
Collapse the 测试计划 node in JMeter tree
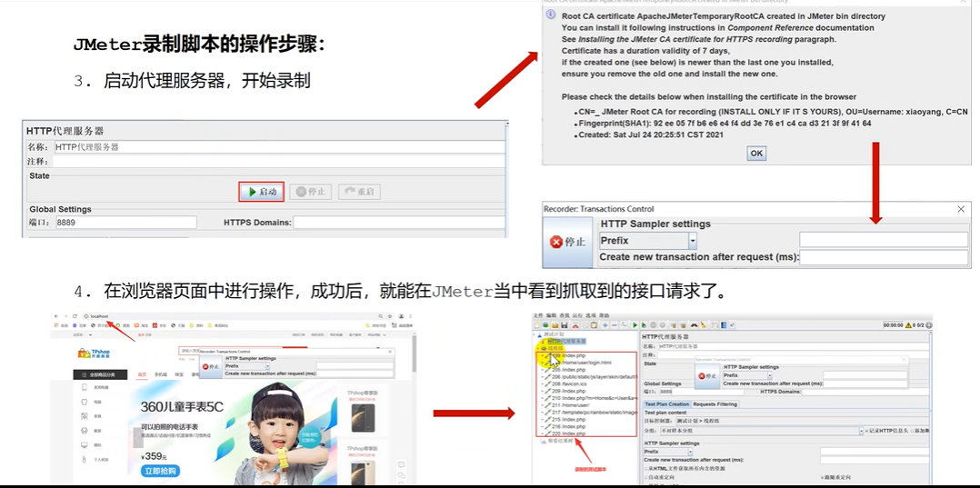[x=534, y=334]
